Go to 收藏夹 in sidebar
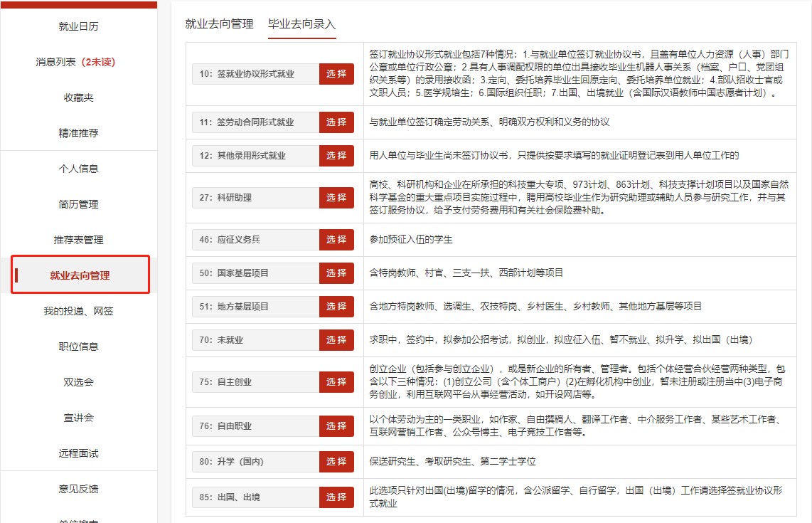This screenshot has width=812, height=523. coord(78,97)
